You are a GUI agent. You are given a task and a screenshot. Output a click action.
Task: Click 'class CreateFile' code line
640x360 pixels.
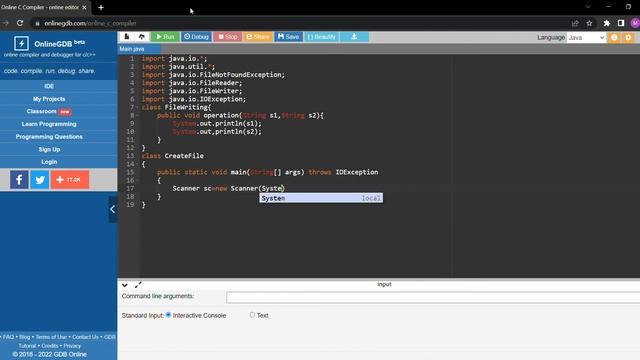click(x=173, y=156)
